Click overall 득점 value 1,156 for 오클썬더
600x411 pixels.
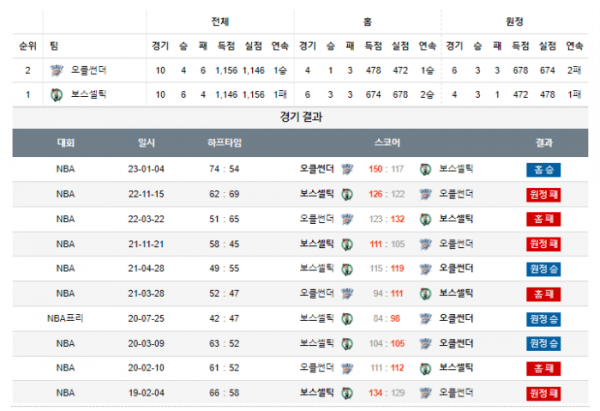click(226, 70)
